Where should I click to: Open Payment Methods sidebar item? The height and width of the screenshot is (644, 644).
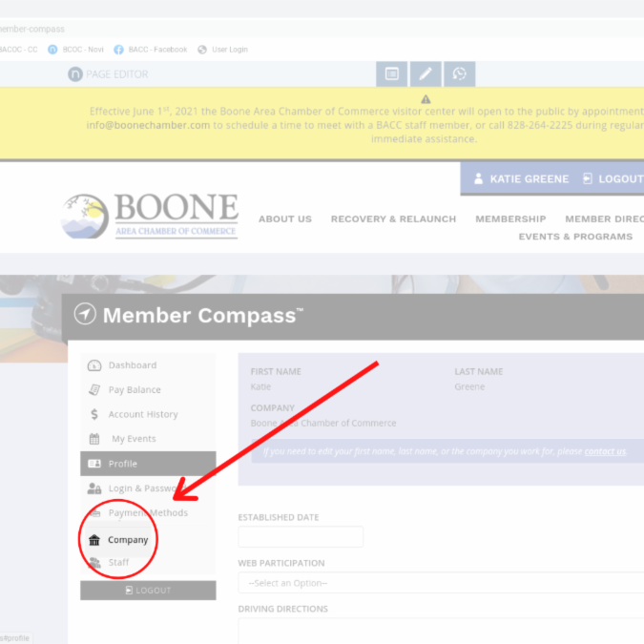pos(148,513)
